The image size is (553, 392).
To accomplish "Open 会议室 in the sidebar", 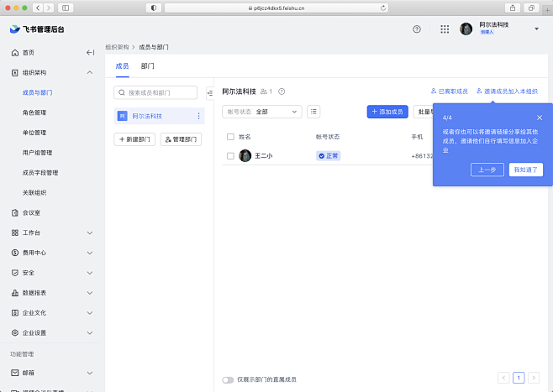I will (x=31, y=212).
